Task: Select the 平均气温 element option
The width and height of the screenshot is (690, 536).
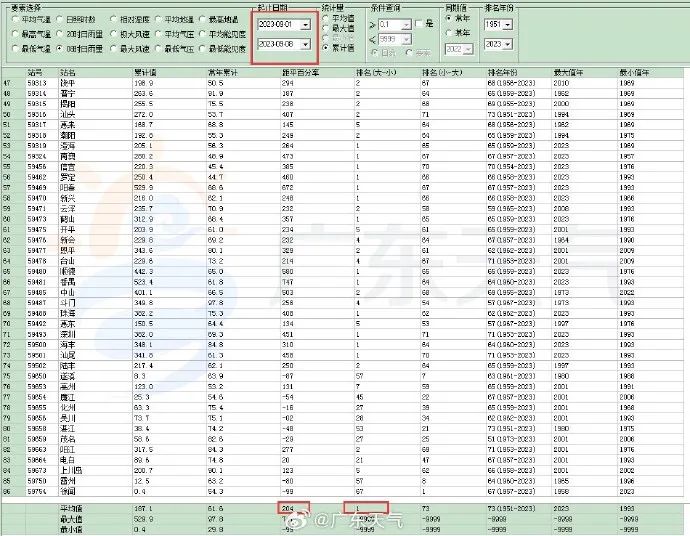Action: (x=16, y=19)
